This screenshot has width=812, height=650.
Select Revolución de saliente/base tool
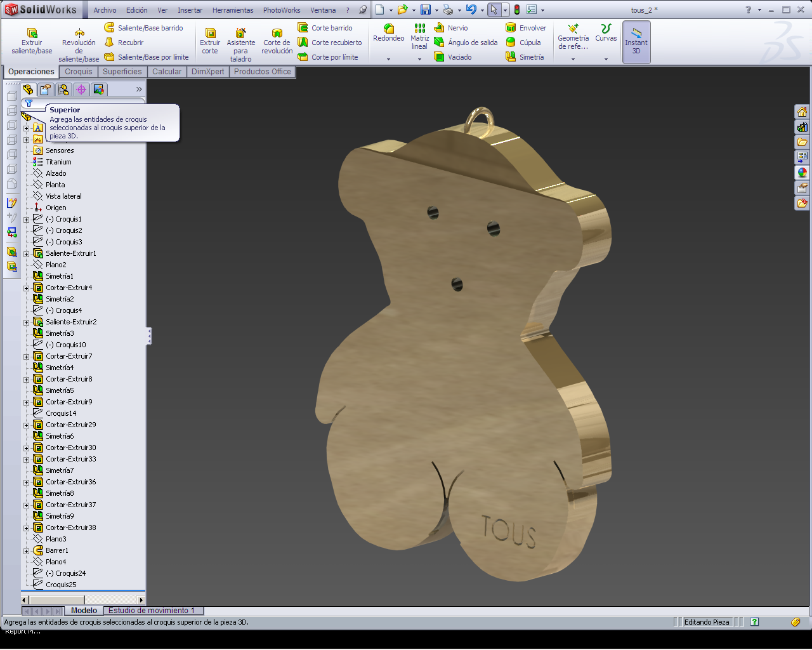[x=79, y=45]
